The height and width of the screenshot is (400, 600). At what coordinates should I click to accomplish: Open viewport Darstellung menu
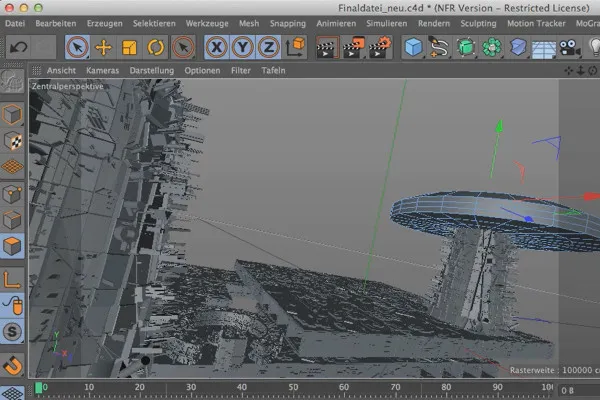point(152,70)
